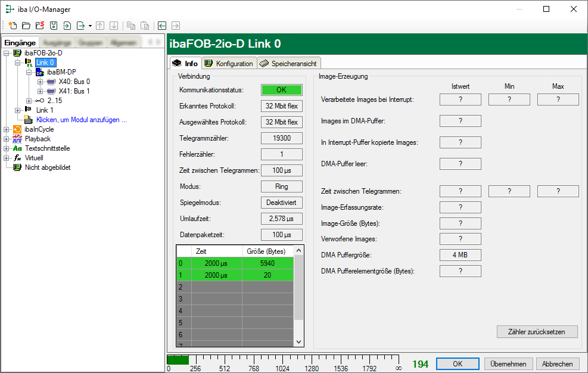The width and height of the screenshot is (588, 373).
Task: Expand the X40: Bus 0 node
Action: click(x=40, y=82)
